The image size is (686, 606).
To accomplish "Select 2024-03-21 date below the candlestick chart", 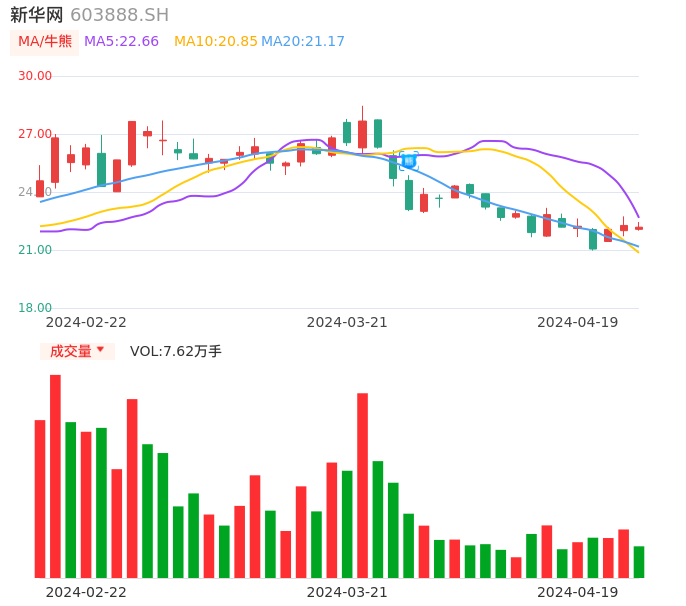I will point(347,322).
